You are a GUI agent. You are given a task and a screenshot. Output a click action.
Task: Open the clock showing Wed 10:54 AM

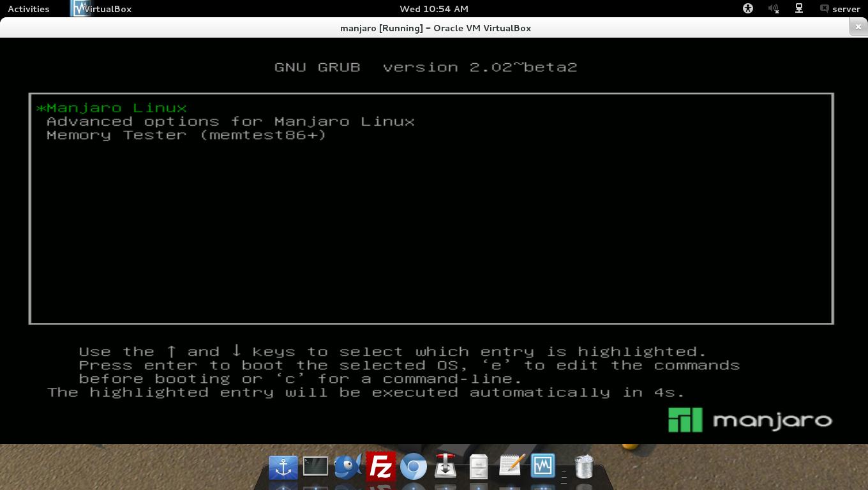pyautogui.click(x=434, y=9)
